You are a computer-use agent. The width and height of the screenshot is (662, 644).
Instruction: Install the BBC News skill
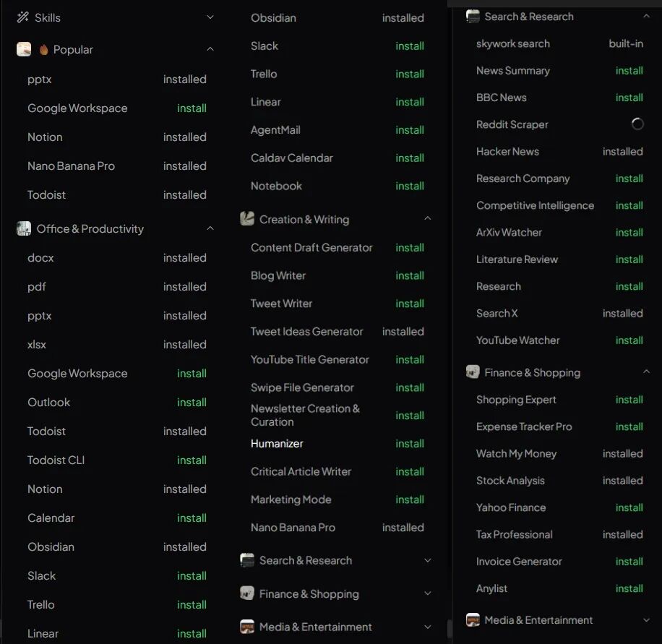click(x=629, y=98)
